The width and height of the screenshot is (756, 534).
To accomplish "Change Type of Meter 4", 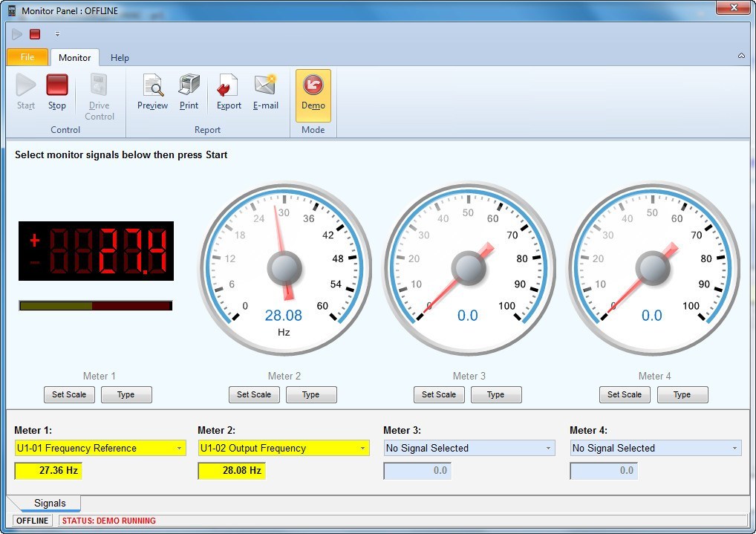I will pyautogui.click(x=682, y=394).
